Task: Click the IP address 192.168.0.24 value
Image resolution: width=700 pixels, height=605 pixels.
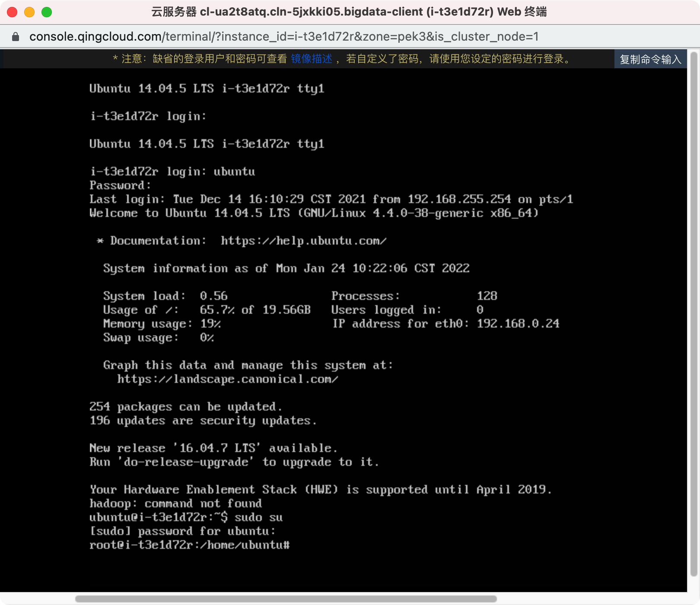Action: point(518,324)
